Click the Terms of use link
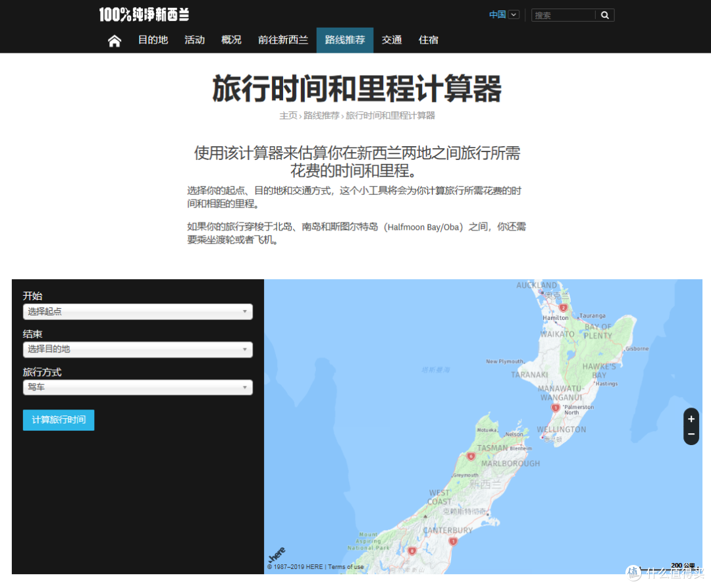This screenshot has height=588, width=711. pyautogui.click(x=346, y=567)
